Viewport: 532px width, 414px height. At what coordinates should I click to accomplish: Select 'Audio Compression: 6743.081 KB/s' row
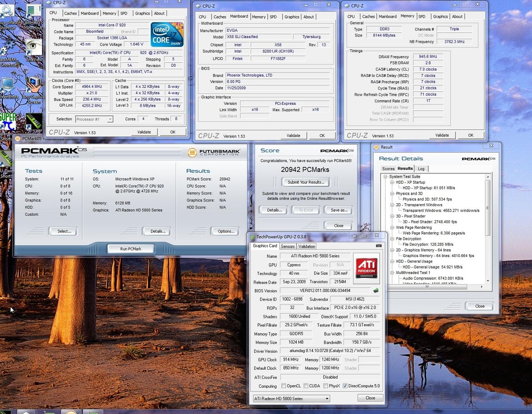[x=433, y=278]
